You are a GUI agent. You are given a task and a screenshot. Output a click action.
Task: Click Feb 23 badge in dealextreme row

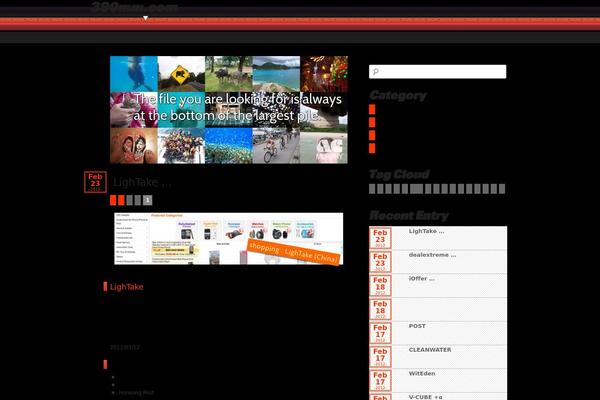pyautogui.click(x=380, y=261)
